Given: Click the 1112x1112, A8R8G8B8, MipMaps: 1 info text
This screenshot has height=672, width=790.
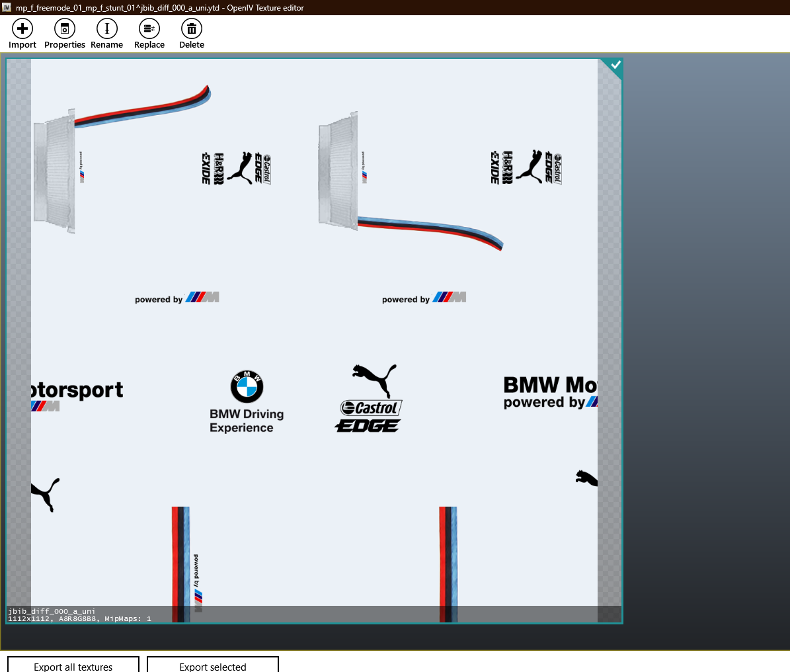Looking at the screenshot, I should coord(79,618).
